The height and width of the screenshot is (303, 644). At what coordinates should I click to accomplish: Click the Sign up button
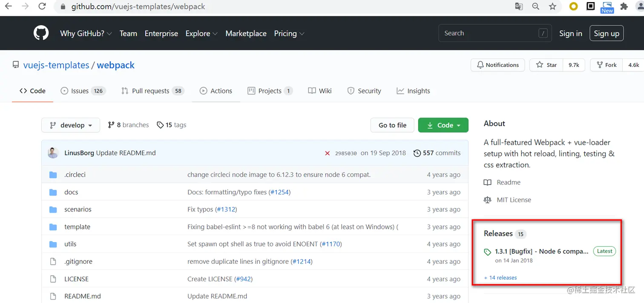(x=607, y=33)
